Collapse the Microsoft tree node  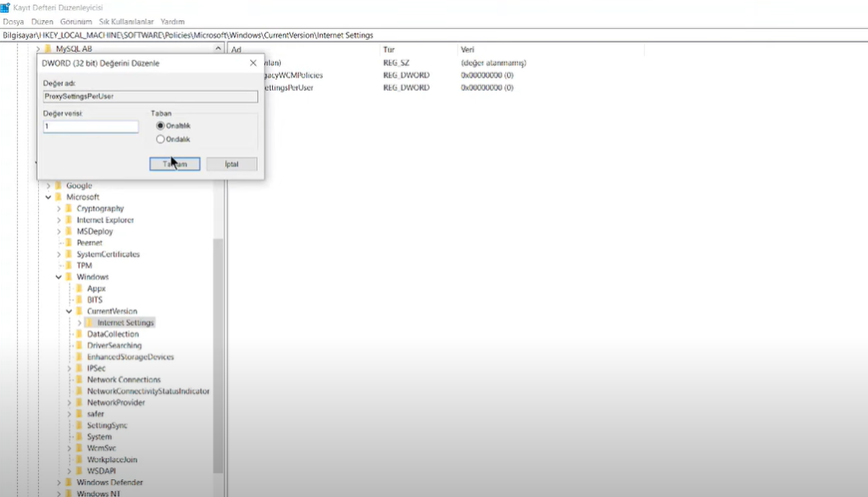48,198
